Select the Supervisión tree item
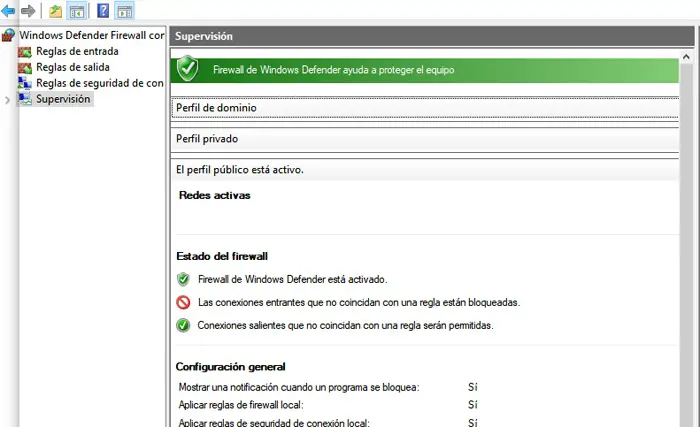This screenshot has width=700, height=427. [63, 99]
